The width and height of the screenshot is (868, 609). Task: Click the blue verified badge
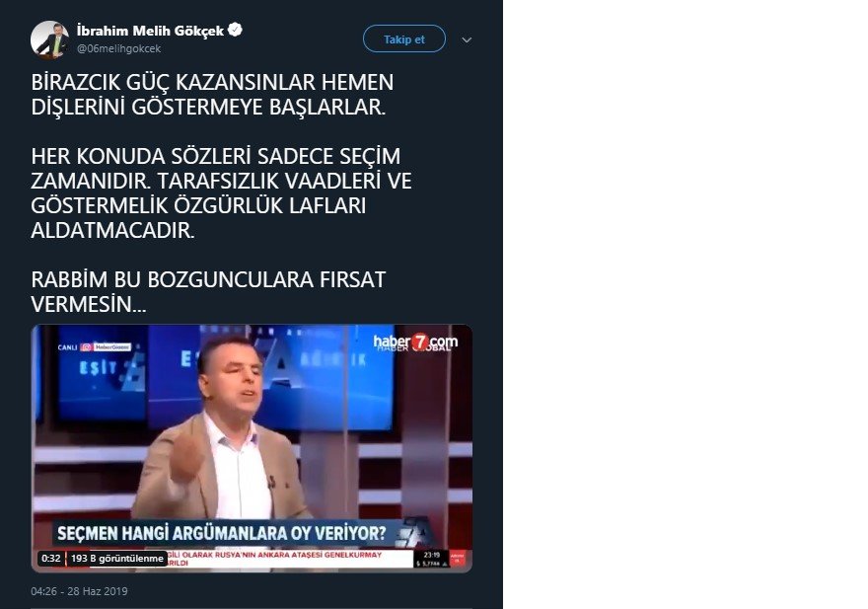pyautogui.click(x=236, y=30)
